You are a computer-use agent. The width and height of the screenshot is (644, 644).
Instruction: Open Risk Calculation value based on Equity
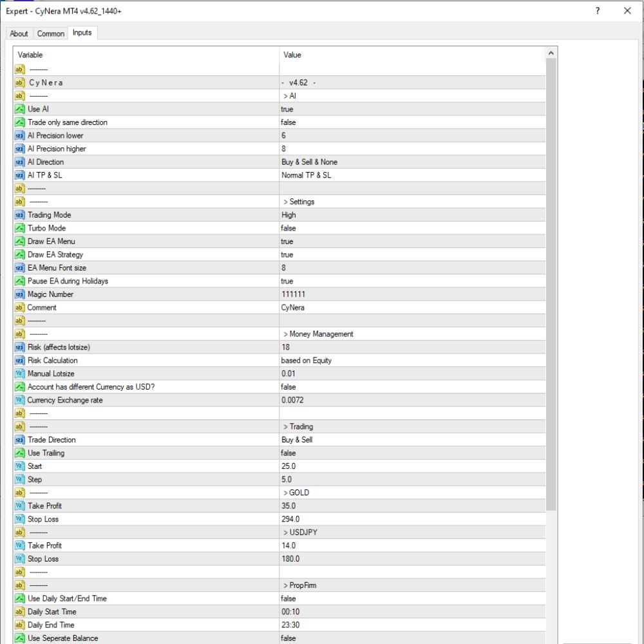pos(412,361)
